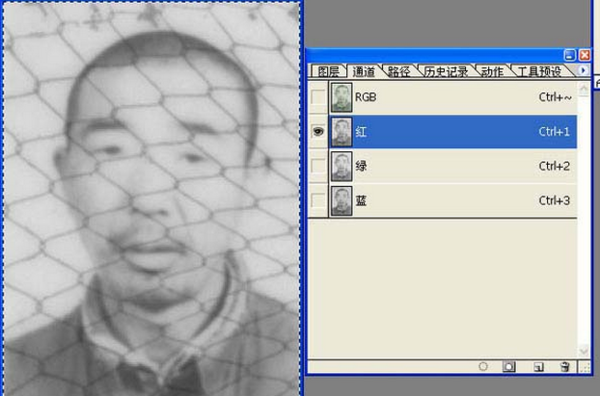Switch to the 路径 tab
This screenshot has width=600, height=396.
pyautogui.click(x=399, y=72)
